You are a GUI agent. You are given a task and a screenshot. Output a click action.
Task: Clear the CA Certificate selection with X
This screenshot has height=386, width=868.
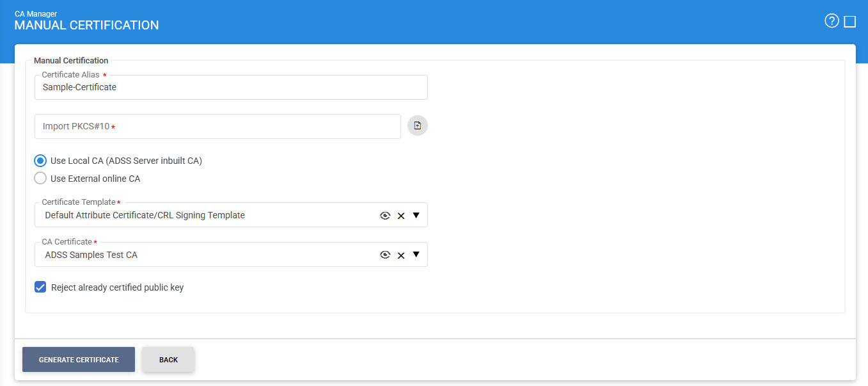click(401, 255)
